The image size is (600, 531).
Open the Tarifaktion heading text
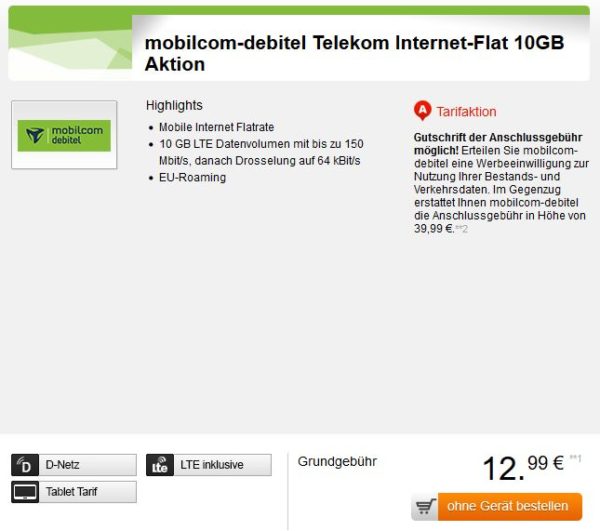tap(466, 112)
